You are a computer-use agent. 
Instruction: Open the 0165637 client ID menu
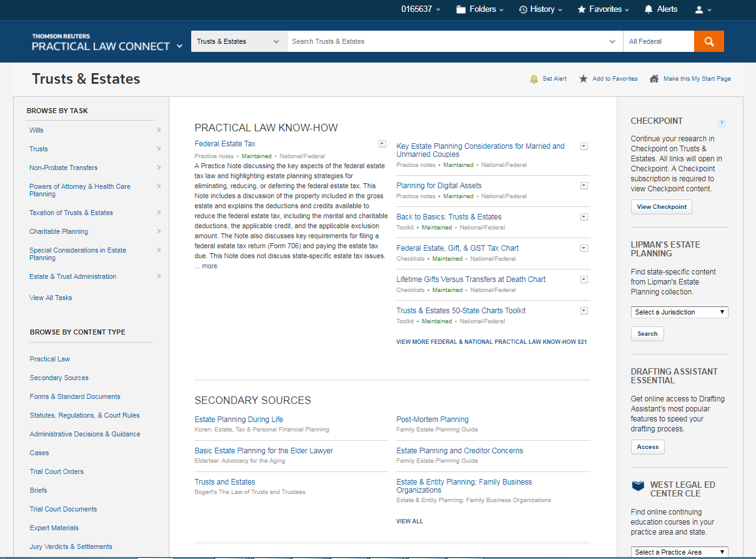point(420,9)
